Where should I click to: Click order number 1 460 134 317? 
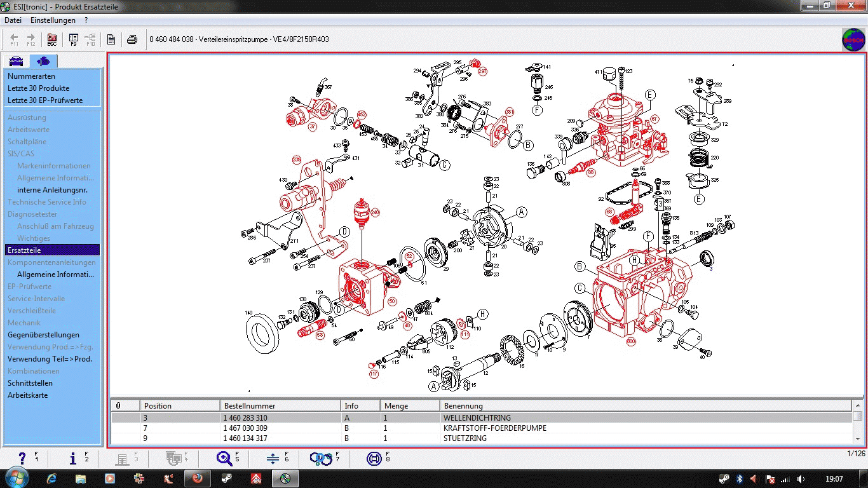click(245, 438)
